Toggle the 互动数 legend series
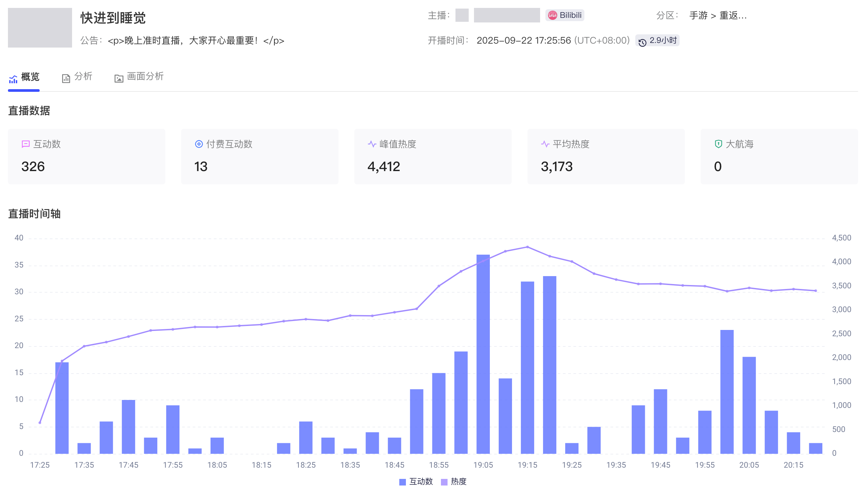 416,482
